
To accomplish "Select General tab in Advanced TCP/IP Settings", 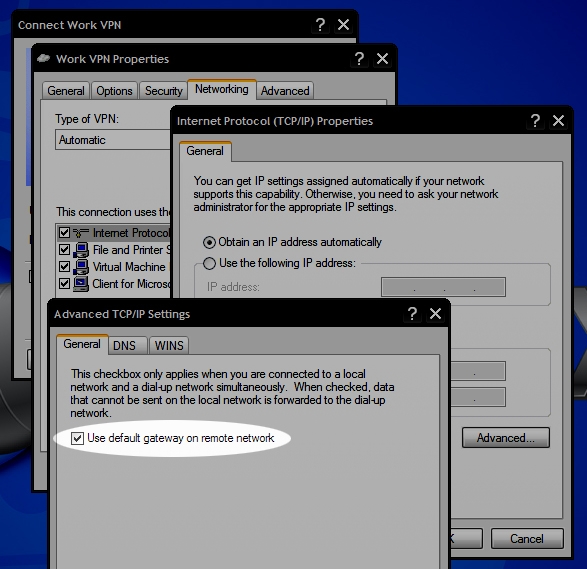I will 82,344.
